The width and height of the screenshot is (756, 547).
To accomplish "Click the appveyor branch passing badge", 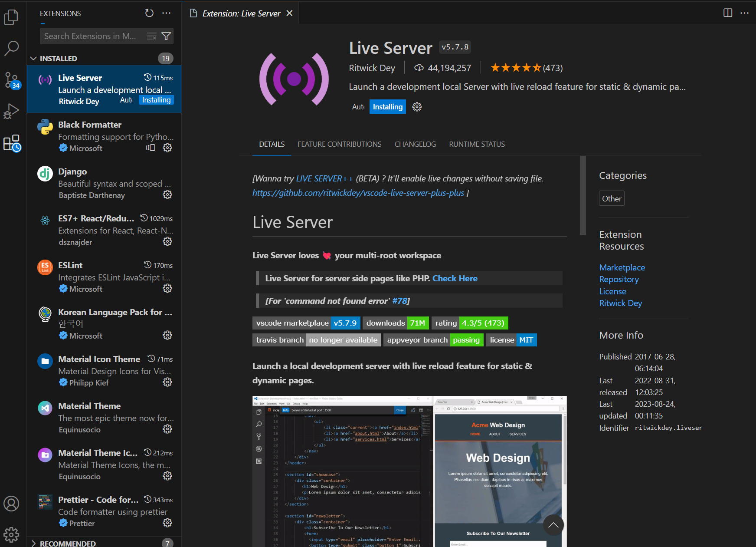I will (433, 340).
